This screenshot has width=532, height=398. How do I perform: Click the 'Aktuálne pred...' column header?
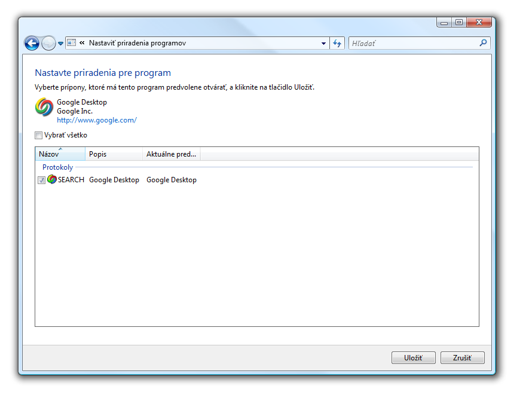pos(172,154)
